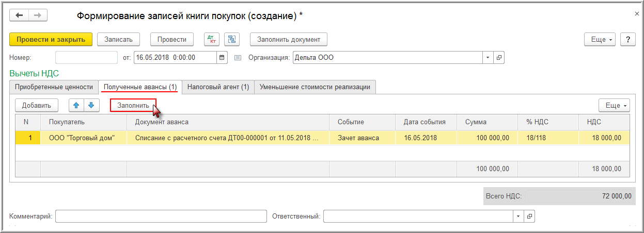This screenshot has height=233, width=644.
Task: Click Провести и закрыть button
Action: [x=51, y=39]
